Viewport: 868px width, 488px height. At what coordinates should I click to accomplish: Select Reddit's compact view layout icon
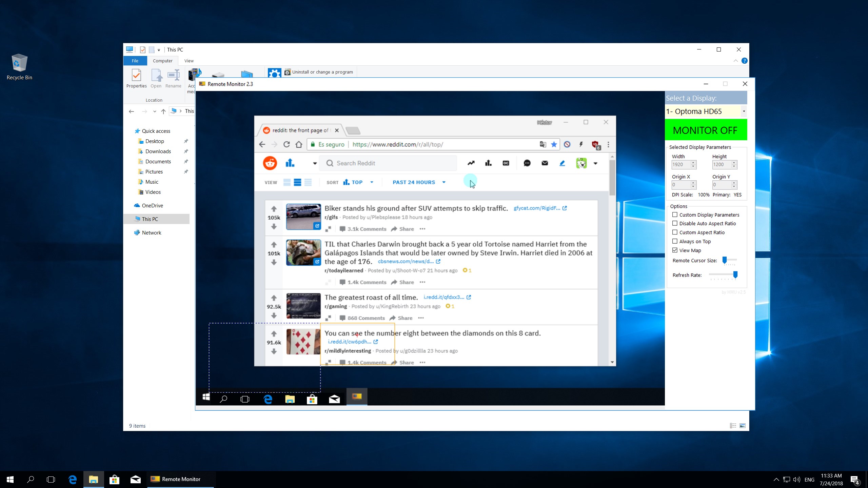tap(308, 182)
